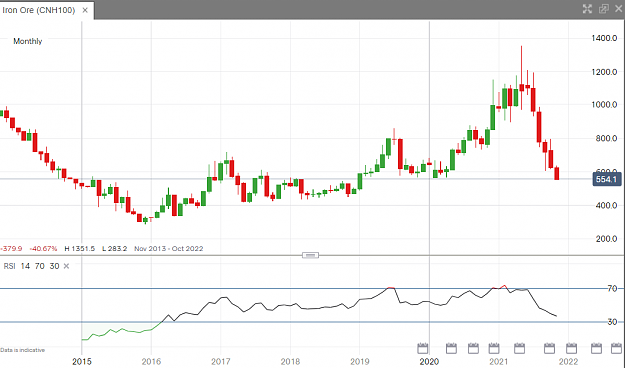Click the date range Nov 2013 - Oct 2022
This screenshot has height=368, width=625.
tap(169, 248)
